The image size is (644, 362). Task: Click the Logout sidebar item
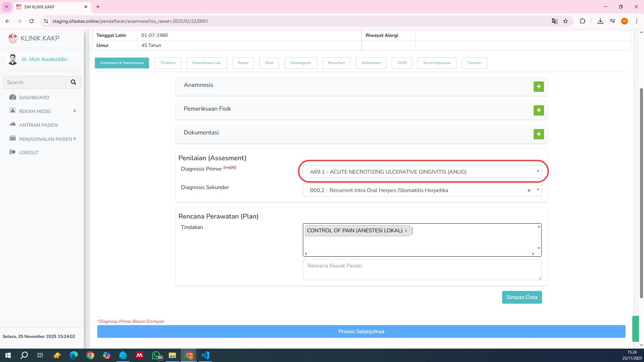(x=29, y=153)
